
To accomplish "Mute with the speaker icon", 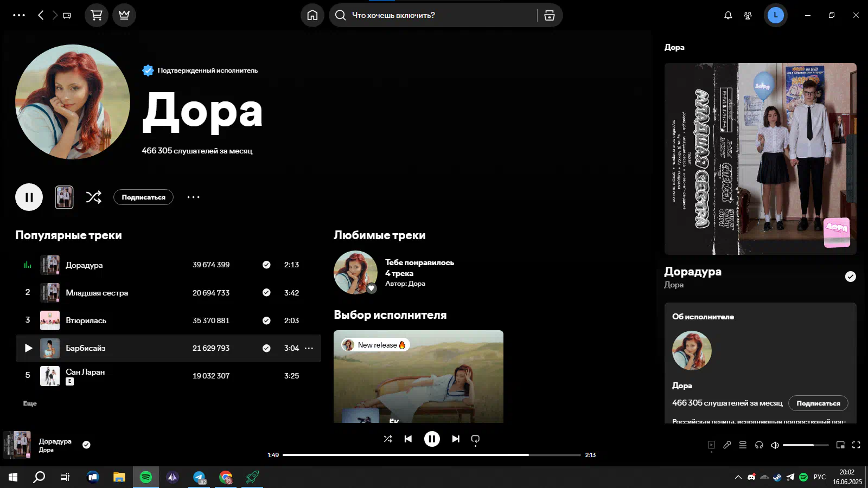I will (775, 445).
